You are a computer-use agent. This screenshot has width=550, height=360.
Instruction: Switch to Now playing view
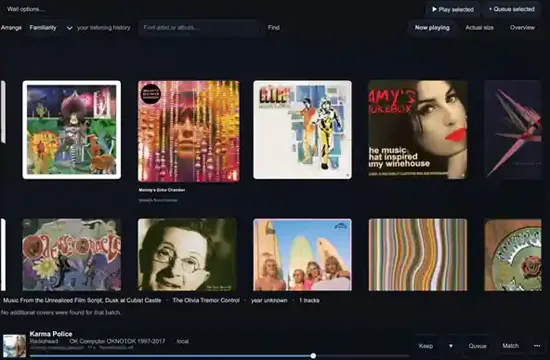point(432,28)
